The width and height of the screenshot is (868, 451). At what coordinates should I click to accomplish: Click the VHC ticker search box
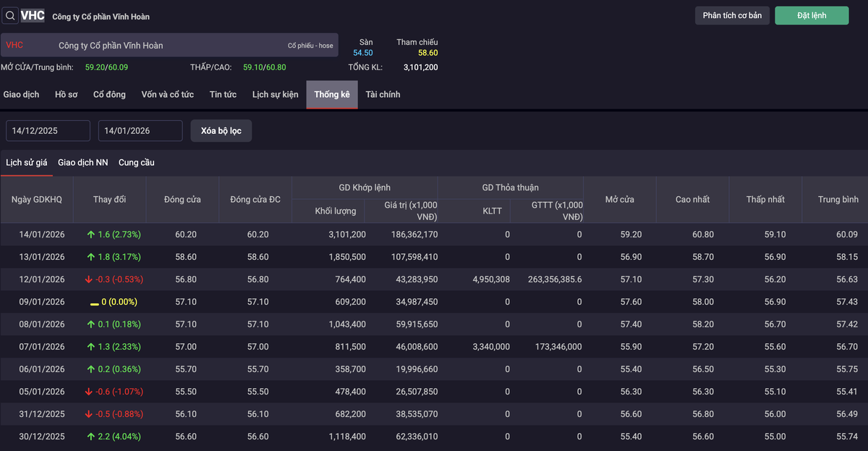[x=33, y=16]
